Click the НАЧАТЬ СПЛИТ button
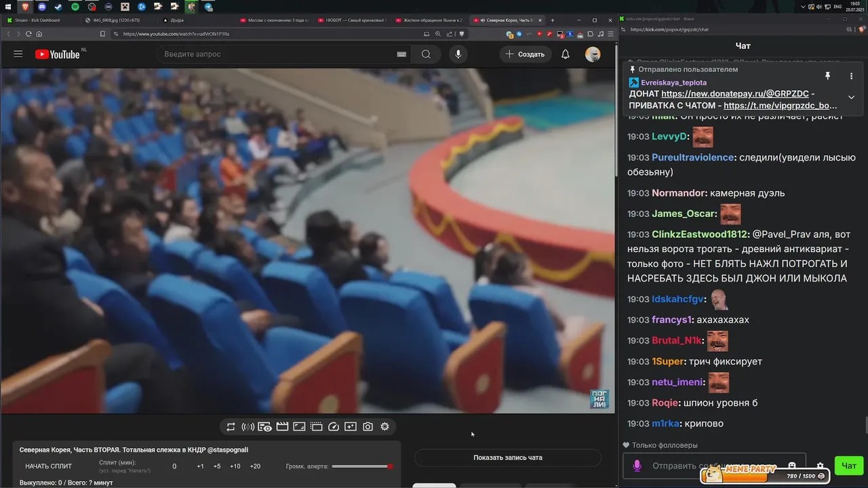The image size is (868, 488). click(x=50, y=466)
